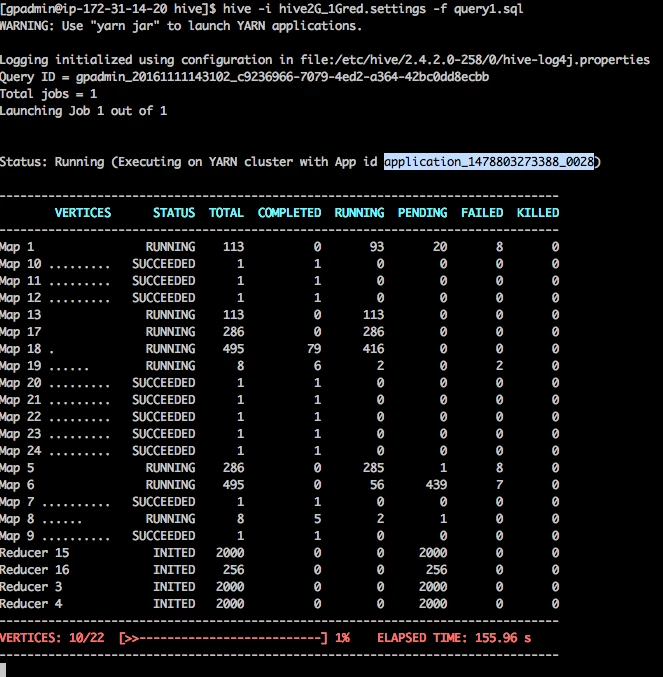Viewport: 663px width, 677px height.
Task: Click the running count 93 for Map 1
Action: coord(376,247)
